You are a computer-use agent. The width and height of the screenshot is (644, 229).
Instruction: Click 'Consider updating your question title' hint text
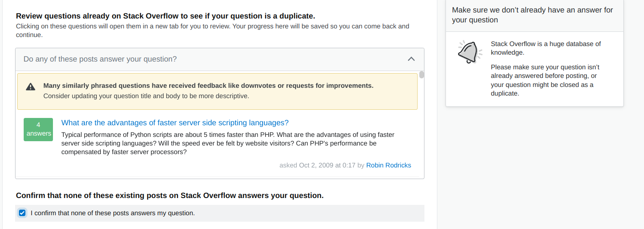[146, 96]
